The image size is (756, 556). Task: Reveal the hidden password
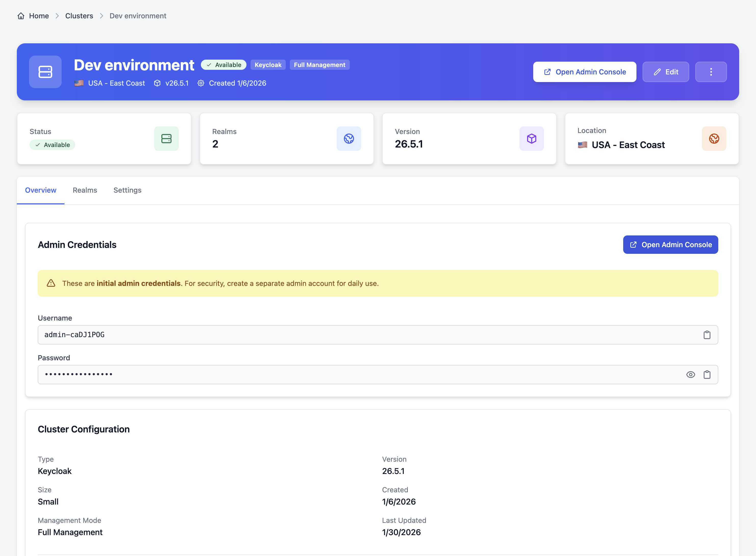pos(691,374)
